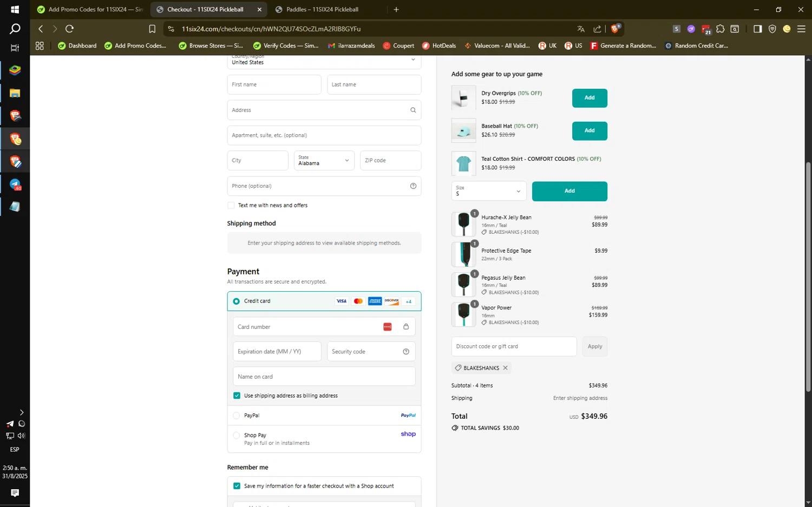The image size is (812, 507).
Task: Open the translate page icon
Action: tap(581, 29)
